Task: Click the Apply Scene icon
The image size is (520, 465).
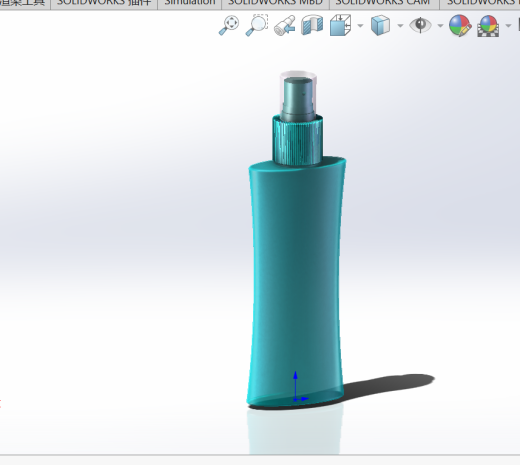Action: click(x=488, y=26)
